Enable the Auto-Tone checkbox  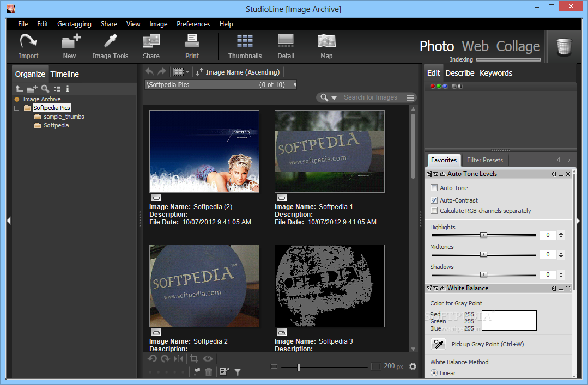pos(434,187)
